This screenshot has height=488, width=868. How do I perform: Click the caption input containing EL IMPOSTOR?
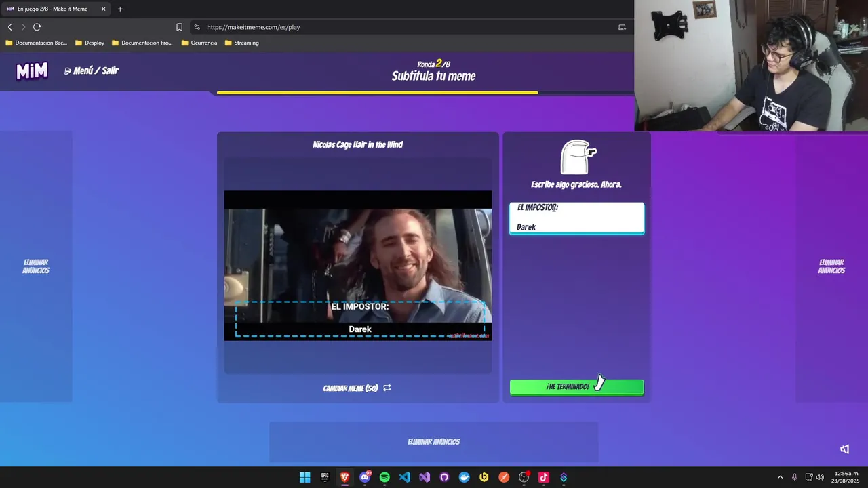click(576, 218)
